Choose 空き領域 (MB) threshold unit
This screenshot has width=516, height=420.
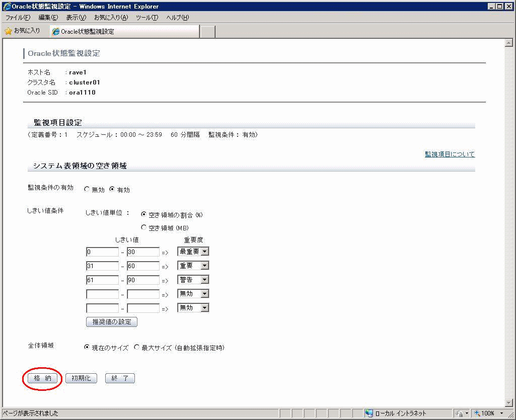coord(143,227)
